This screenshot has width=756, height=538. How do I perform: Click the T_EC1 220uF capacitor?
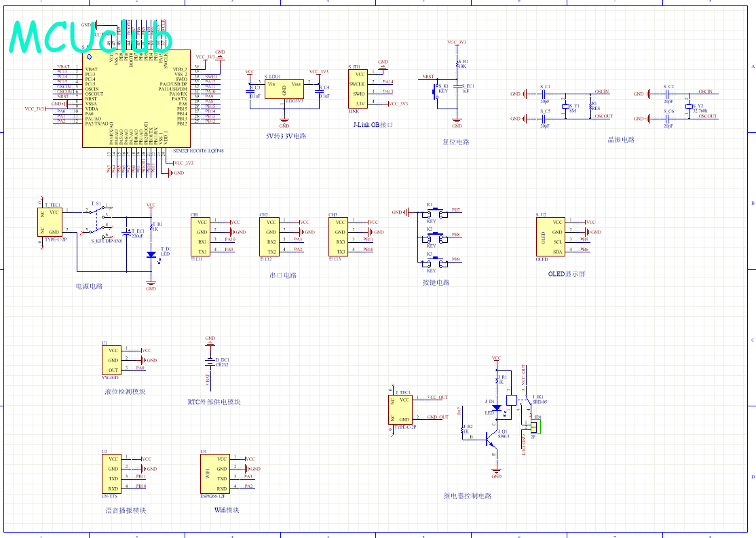coord(127,233)
